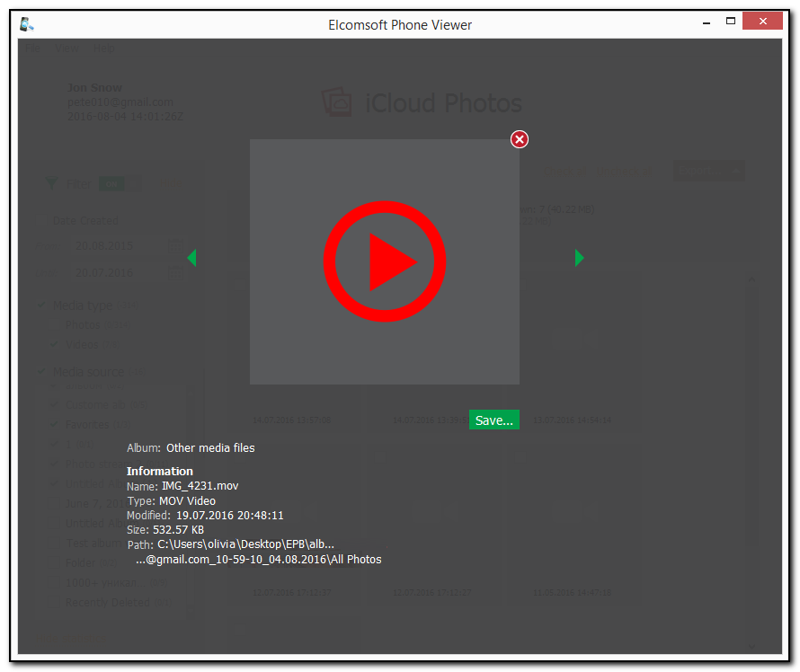Screen dimensions: 800x672
Task: Close the video preview with the red X
Action: coord(520,139)
